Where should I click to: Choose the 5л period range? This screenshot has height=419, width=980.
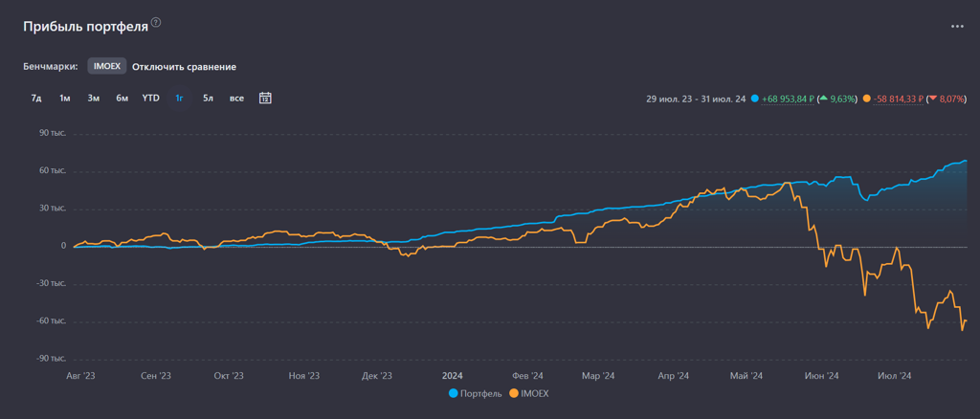[208, 98]
